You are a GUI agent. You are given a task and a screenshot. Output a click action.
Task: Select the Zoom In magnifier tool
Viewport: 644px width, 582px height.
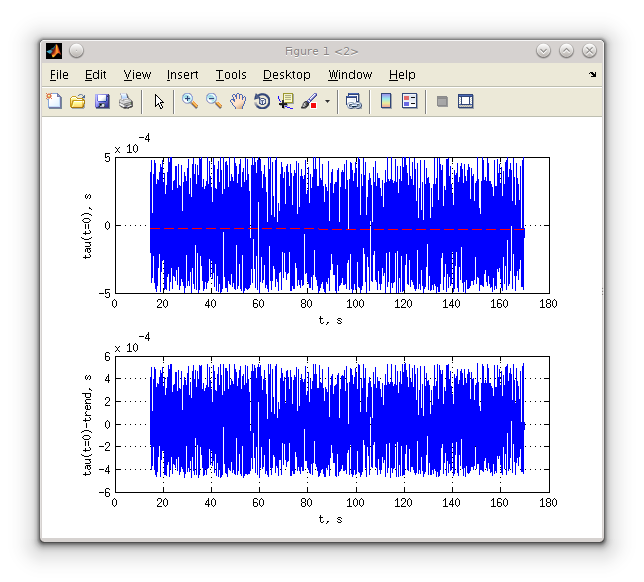point(189,101)
